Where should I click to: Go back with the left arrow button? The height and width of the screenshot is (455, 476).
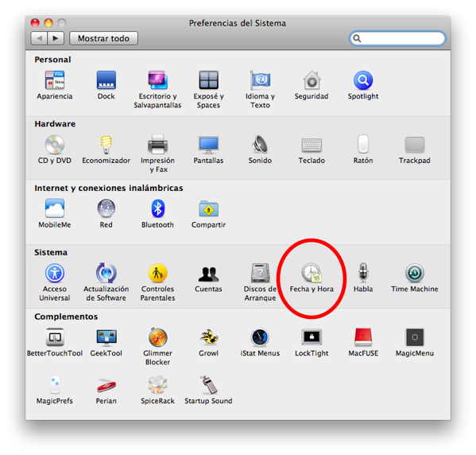coord(39,38)
